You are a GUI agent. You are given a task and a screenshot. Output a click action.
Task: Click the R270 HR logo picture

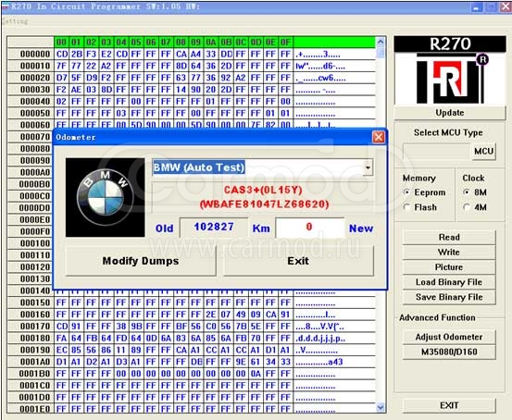pyautogui.click(x=450, y=71)
